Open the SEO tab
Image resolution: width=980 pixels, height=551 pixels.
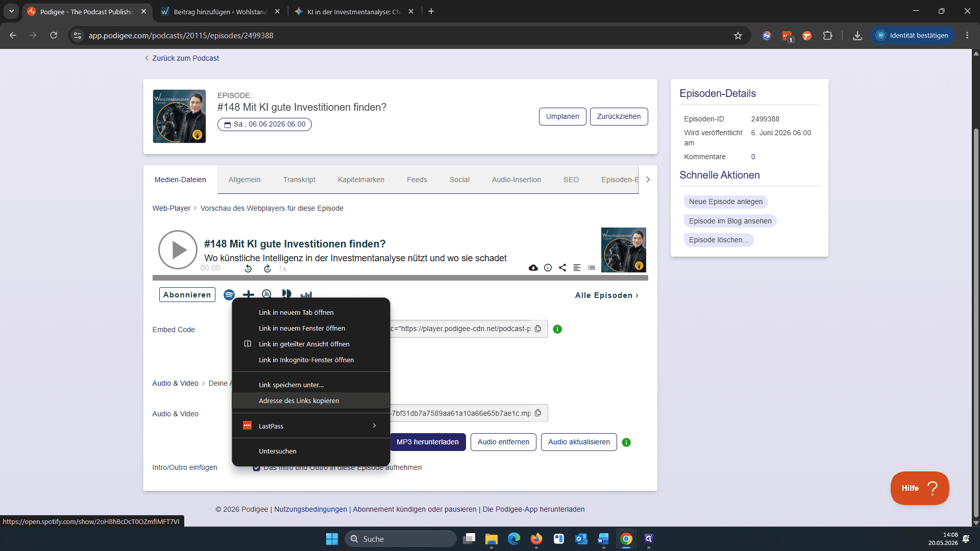[x=571, y=180]
